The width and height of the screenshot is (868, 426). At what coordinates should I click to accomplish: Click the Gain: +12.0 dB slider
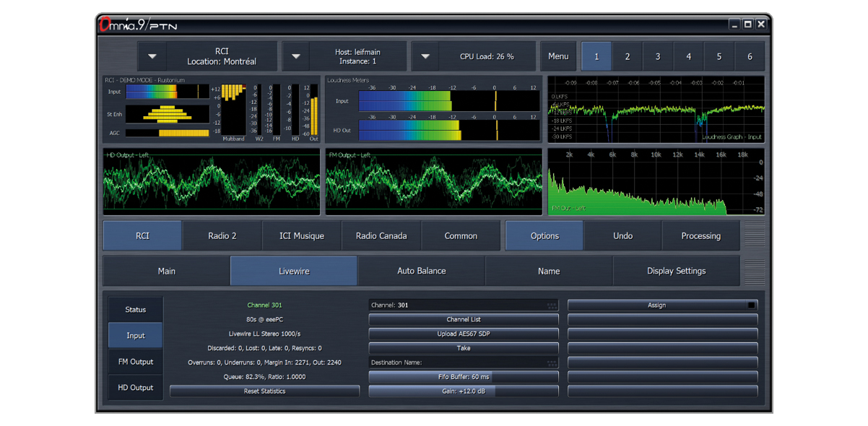pyautogui.click(x=464, y=391)
